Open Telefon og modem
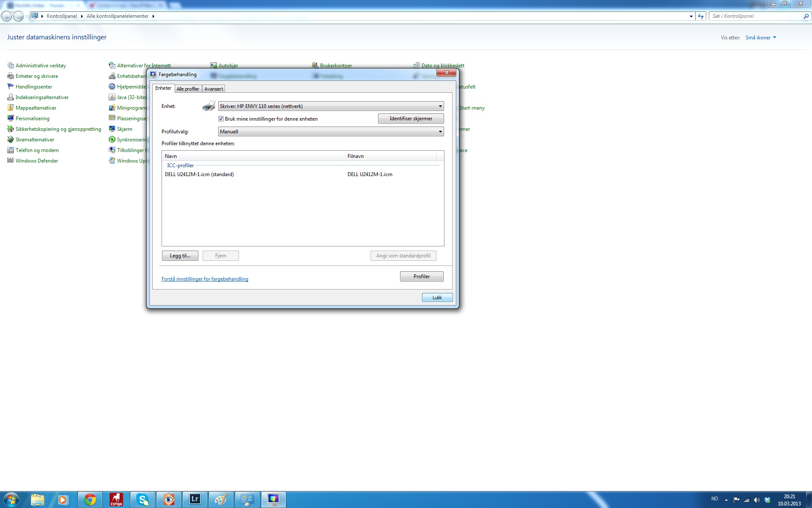Image resolution: width=812 pixels, height=508 pixels. click(x=33, y=150)
